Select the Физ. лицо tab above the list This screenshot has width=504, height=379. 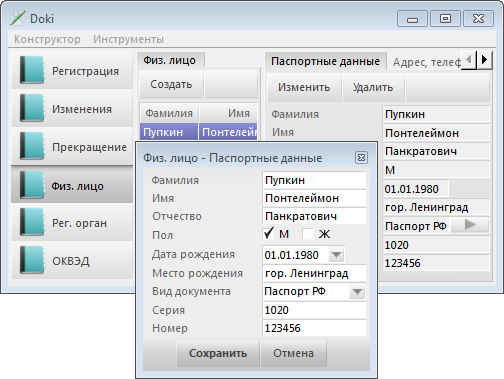(170, 60)
